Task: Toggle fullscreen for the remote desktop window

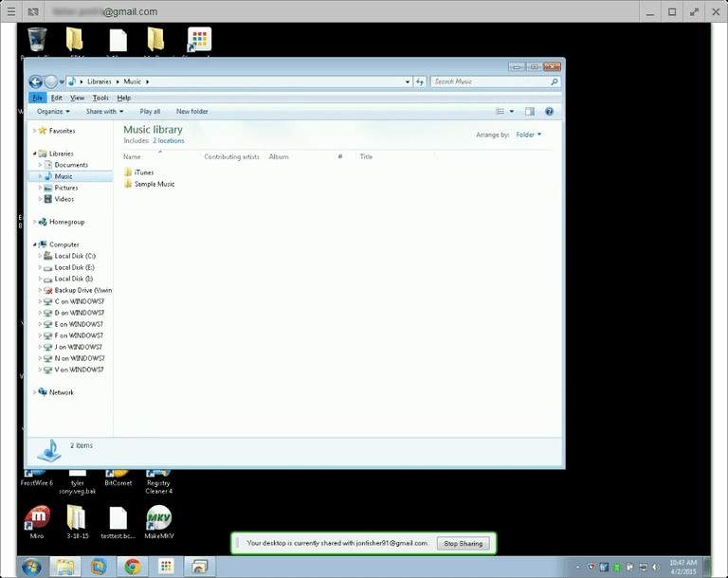Action: 694,12
